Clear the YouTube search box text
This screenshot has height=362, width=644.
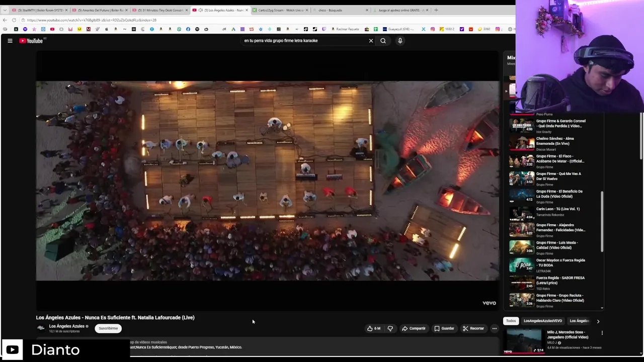[x=371, y=41]
